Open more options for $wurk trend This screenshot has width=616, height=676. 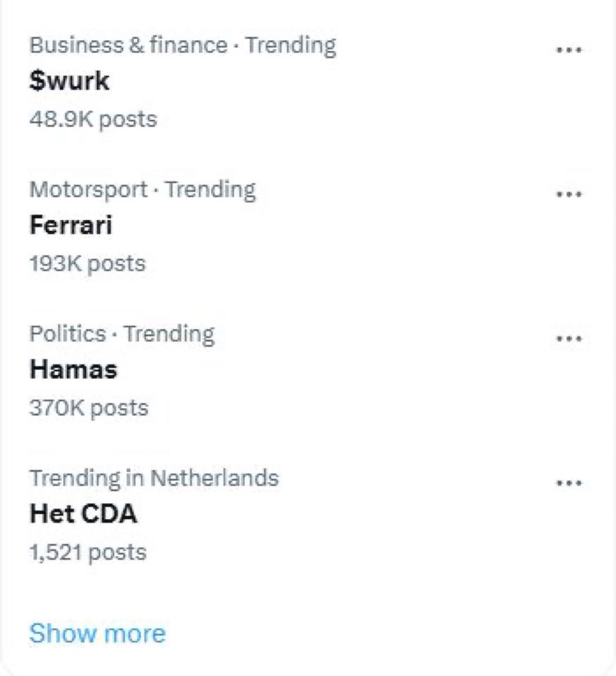568,50
